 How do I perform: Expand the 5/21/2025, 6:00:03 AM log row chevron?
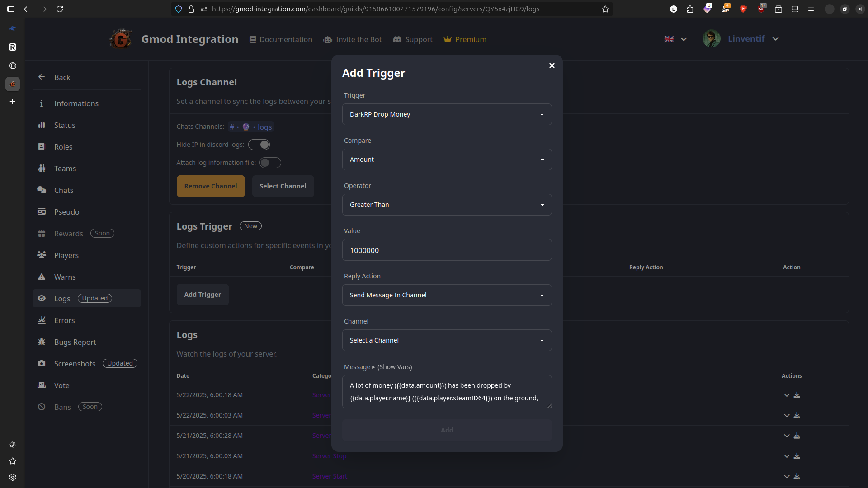click(787, 456)
